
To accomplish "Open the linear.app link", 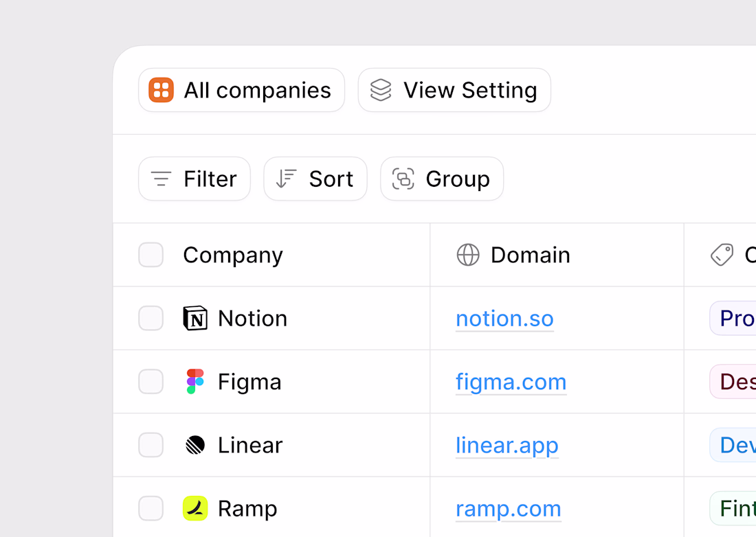I will 507,446.
